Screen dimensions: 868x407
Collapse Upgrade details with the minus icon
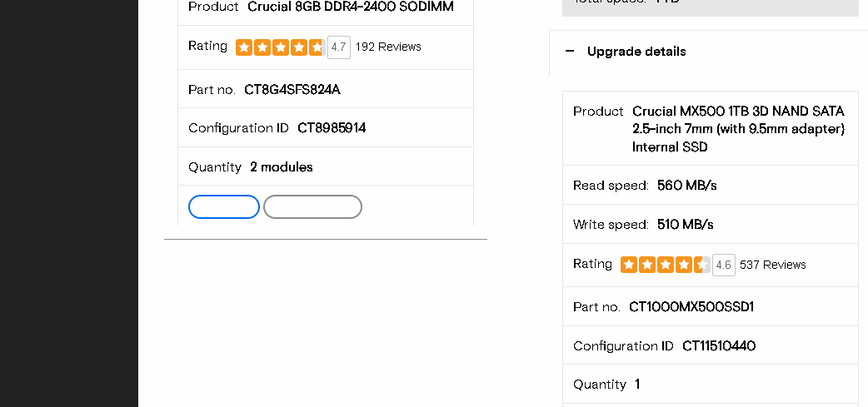[x=570, y=52]
